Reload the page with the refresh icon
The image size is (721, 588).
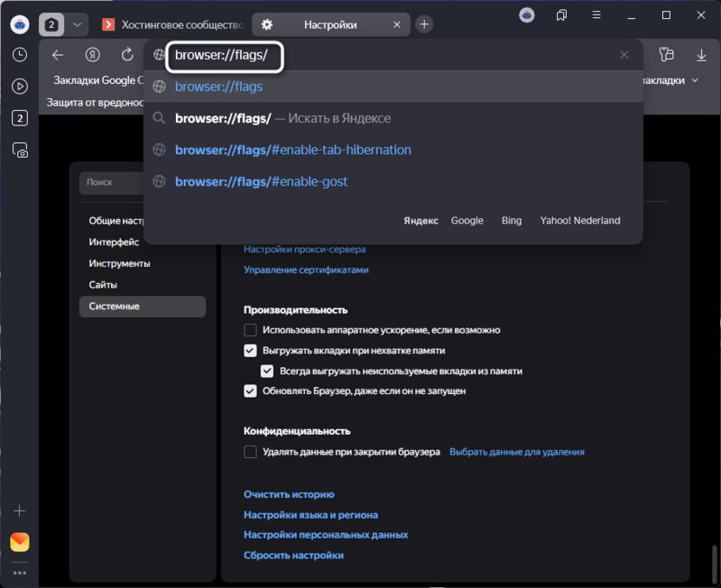(127, 55)
